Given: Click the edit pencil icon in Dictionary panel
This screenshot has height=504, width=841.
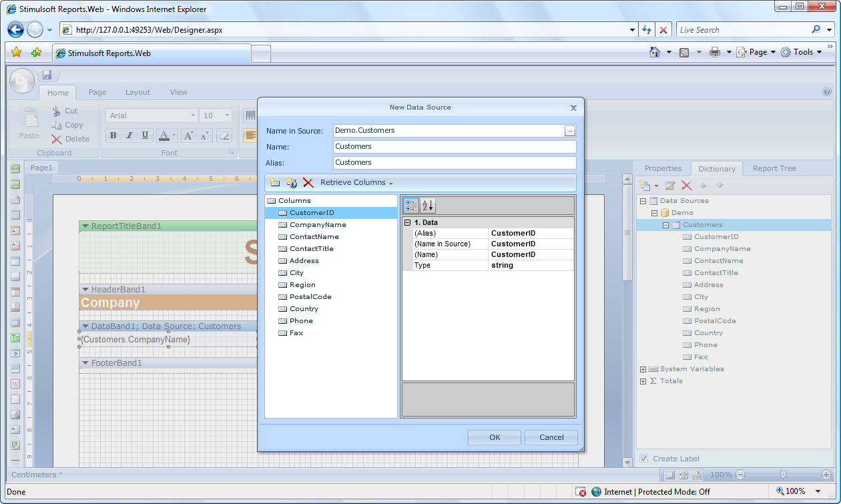Looking at the screenshot, I should point(669,186).
